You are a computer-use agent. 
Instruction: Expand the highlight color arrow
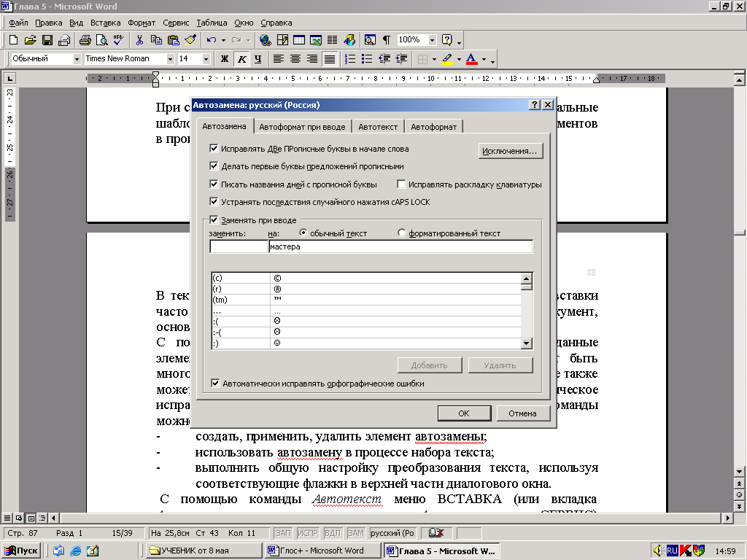[459, 59]
